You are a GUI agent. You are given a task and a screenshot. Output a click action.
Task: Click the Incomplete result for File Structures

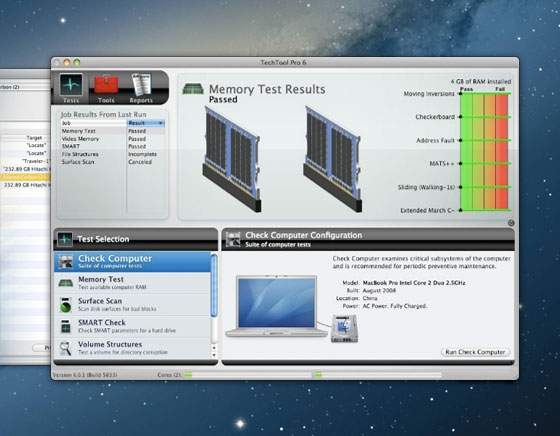(142, 154)
